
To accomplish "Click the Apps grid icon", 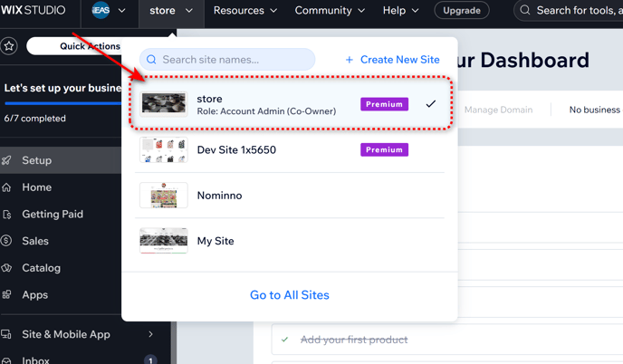I will (x=6, y=294).
